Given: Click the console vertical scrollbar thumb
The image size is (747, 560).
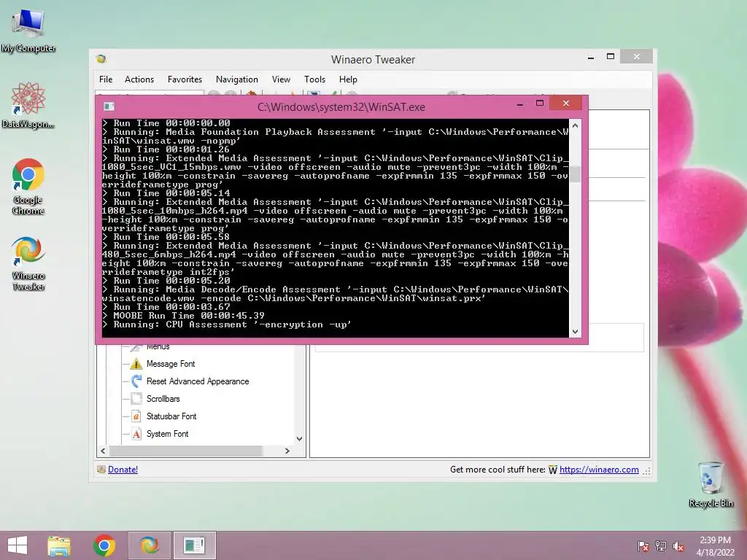Looking at the screenshot, I should [x=576, y=174].
